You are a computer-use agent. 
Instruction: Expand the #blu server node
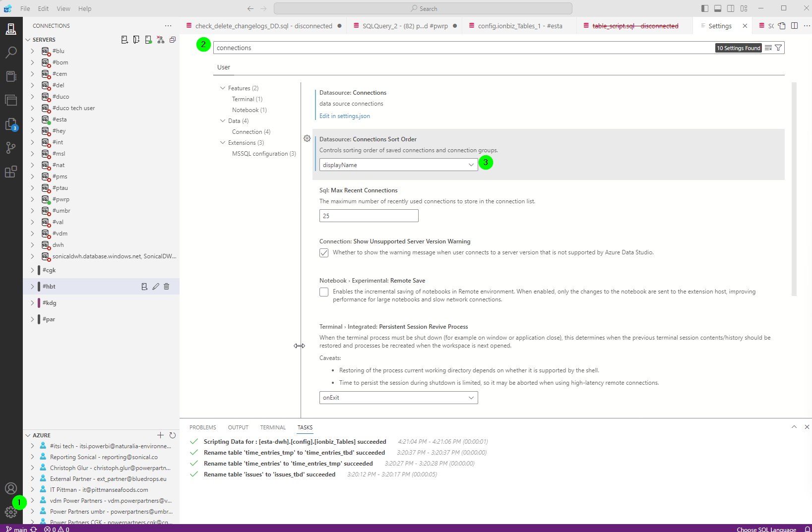[33, 51]
